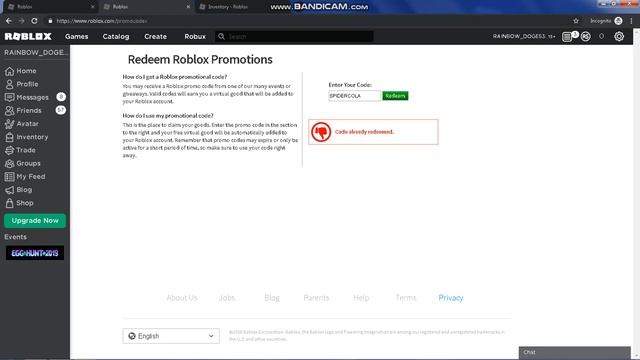Click the browser address bar URL

tap(102, 21)
